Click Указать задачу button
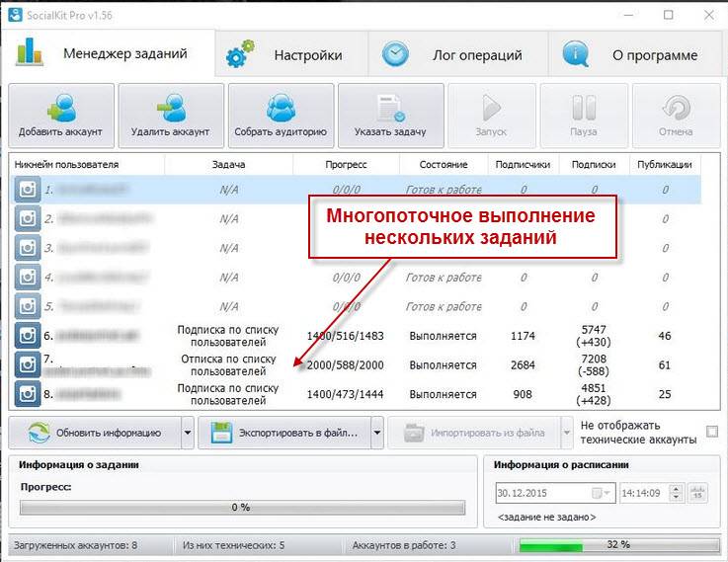 tap(390, 116)
